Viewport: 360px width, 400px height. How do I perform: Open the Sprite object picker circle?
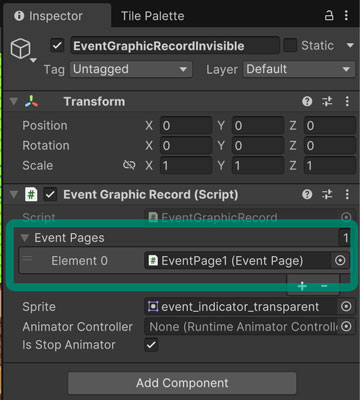pos(346,307)
